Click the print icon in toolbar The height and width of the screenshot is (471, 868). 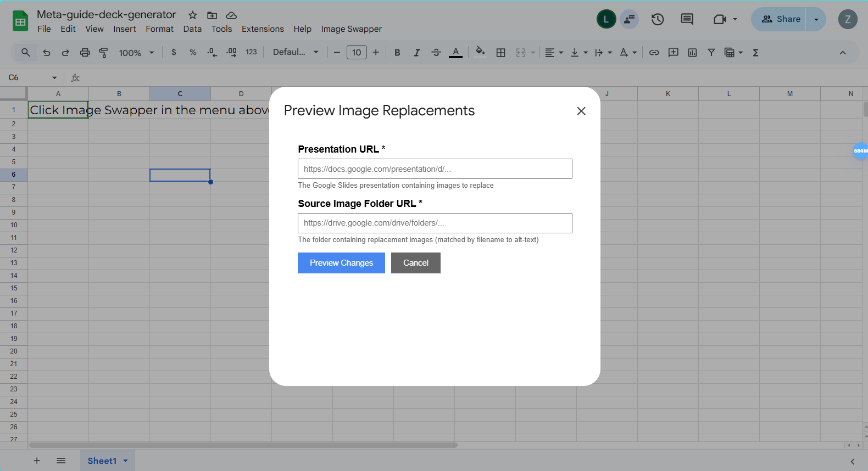85,53
